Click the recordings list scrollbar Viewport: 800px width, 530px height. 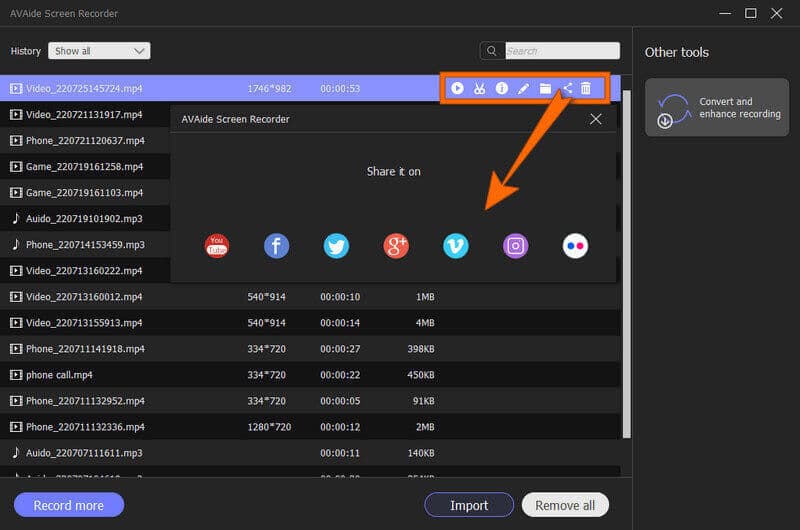click(627, 264)
